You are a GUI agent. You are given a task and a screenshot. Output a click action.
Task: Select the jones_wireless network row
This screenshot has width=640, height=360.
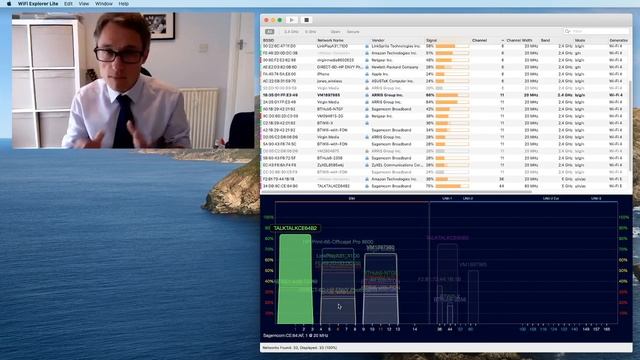click(445, 81)
